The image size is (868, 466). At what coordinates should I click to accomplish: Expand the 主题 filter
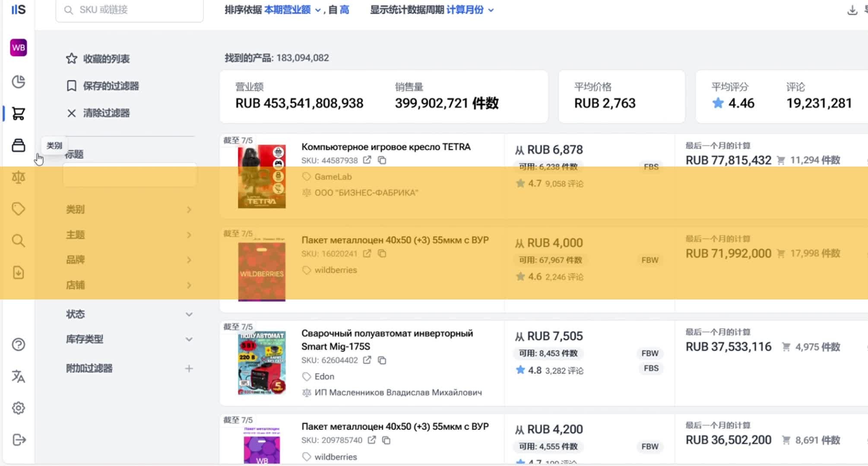click(x=129, y=235)
